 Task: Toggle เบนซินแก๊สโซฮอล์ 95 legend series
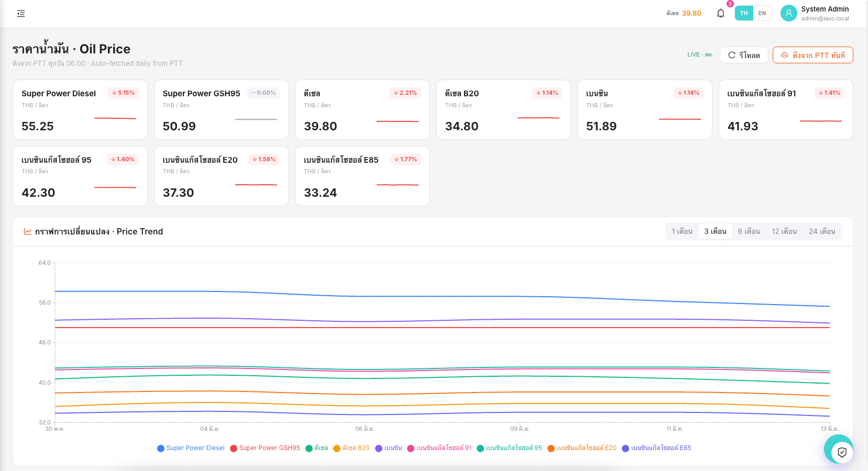click(x=510, y=448)
